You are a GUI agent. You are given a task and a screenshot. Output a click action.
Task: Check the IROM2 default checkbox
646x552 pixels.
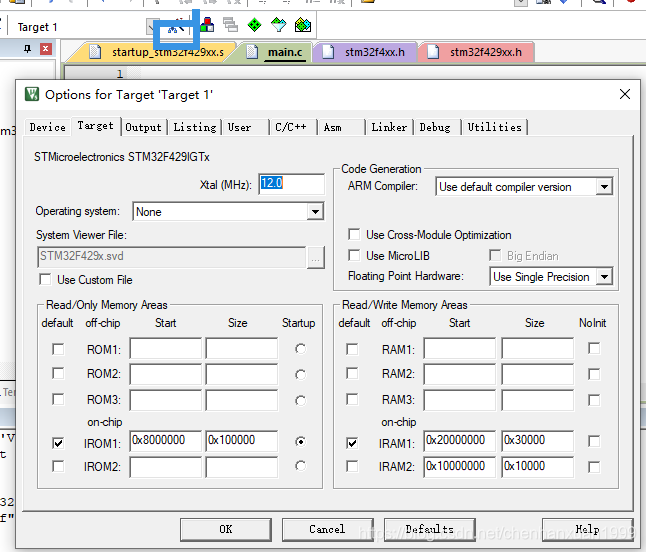(58, 466)
